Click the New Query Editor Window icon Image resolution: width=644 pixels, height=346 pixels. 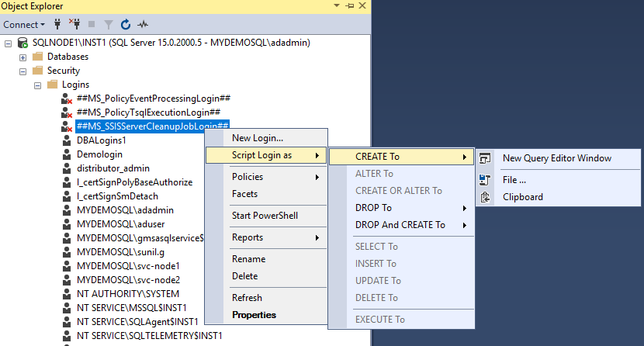coord(485,158)
